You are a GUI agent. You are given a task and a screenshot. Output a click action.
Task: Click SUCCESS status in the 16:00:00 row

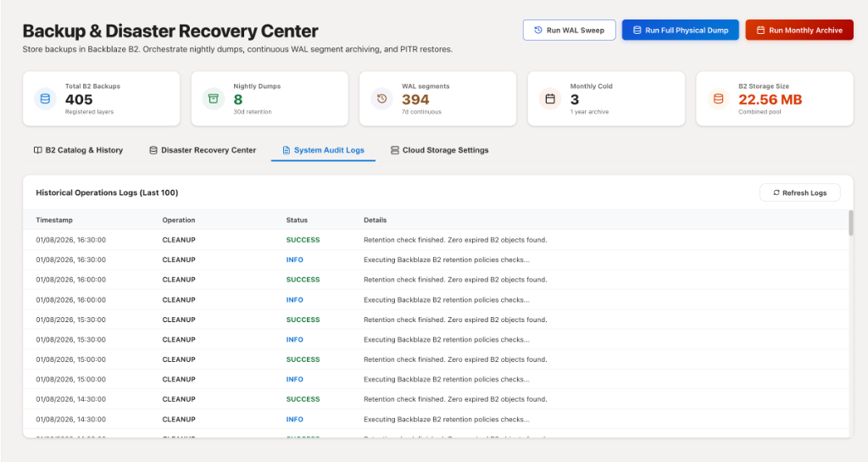[x=303, y=280]
